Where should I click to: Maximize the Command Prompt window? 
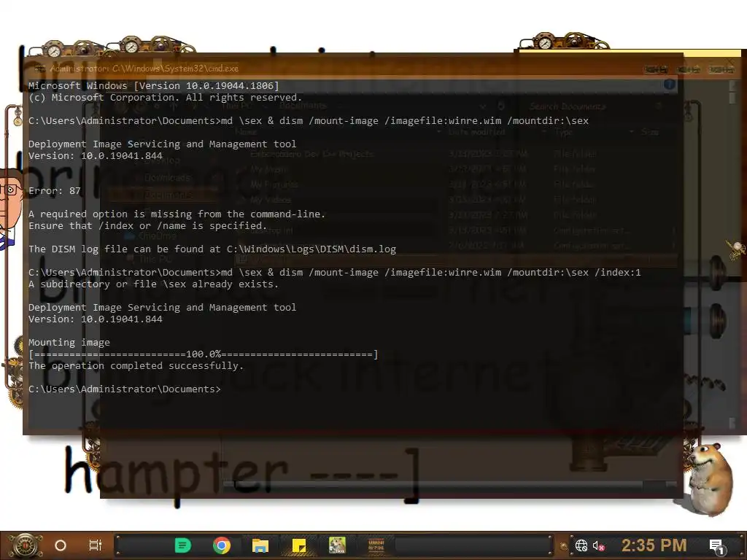689,69
